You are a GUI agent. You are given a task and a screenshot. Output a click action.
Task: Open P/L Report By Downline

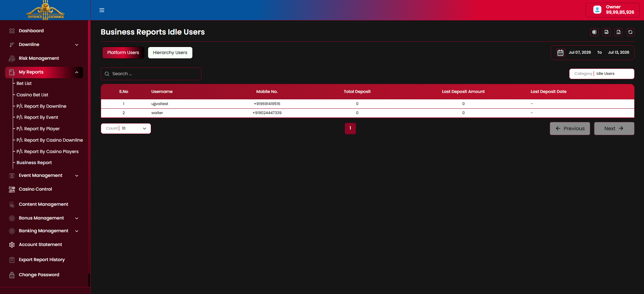coord(41,106)
